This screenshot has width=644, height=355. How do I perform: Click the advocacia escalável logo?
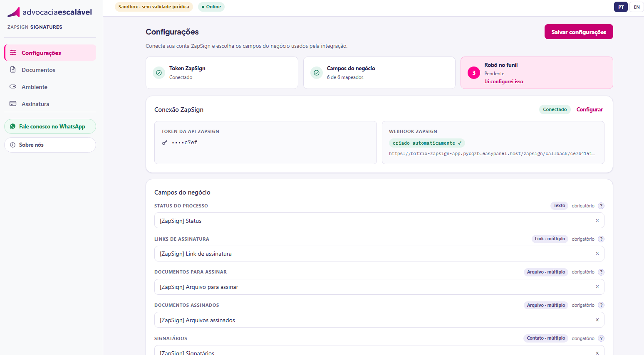point(50,12)
